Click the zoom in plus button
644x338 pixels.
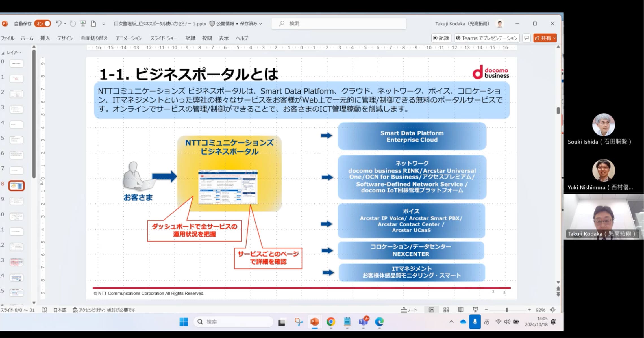click(x=530, y=310)
